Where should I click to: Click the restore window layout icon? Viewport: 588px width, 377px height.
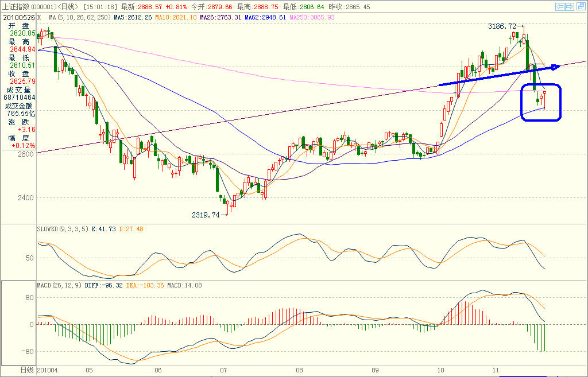[580, 7]
